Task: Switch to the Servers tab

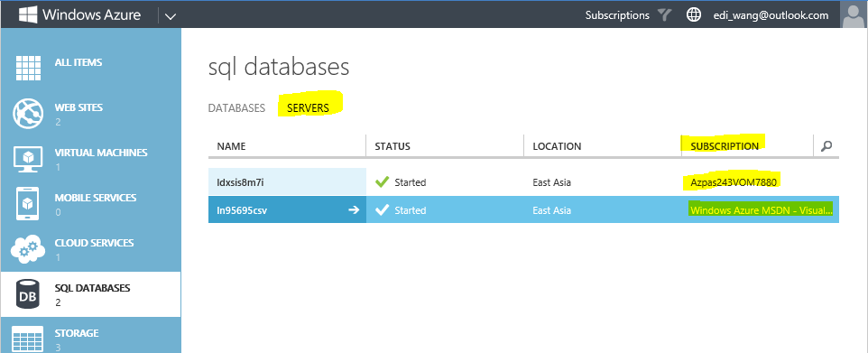Action: 308,108
